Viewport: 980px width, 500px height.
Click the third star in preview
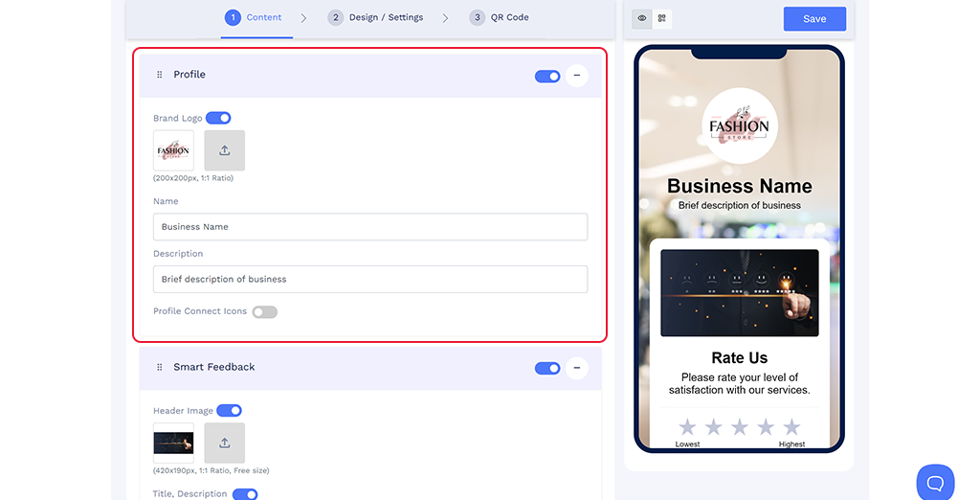coord(740,427)
